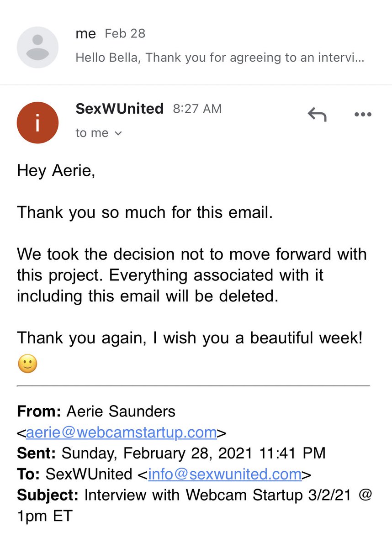Image resolution: width=392 pixels, height=548 pixels.
Task: Tap the red SexWUnited sender avatar
Action: [x=37, y=122]
